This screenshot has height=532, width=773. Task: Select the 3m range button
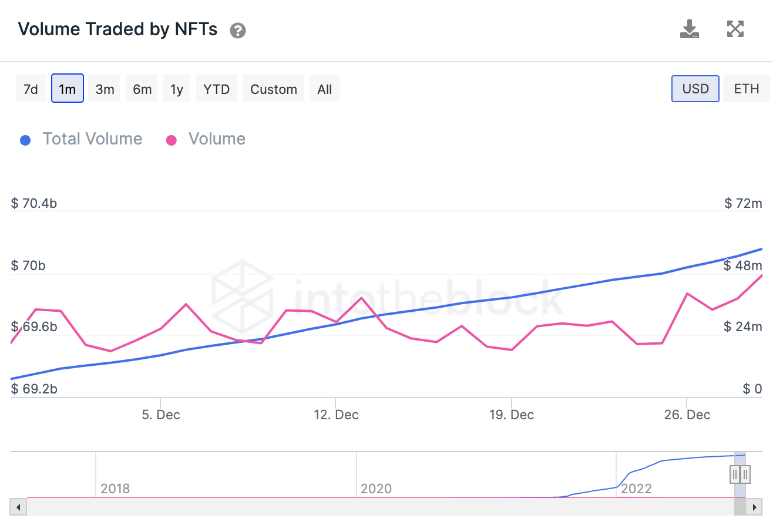click(104, 88)
